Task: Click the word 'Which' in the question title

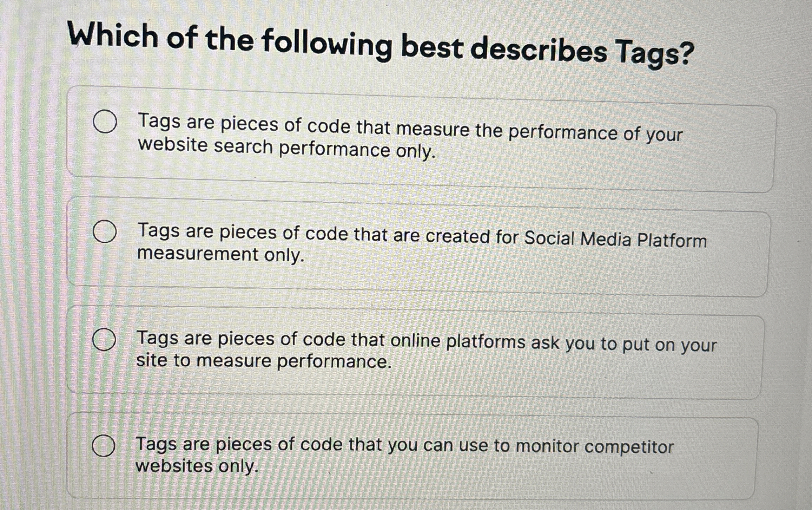Action: pyautogui.click(x=113, y=36)
